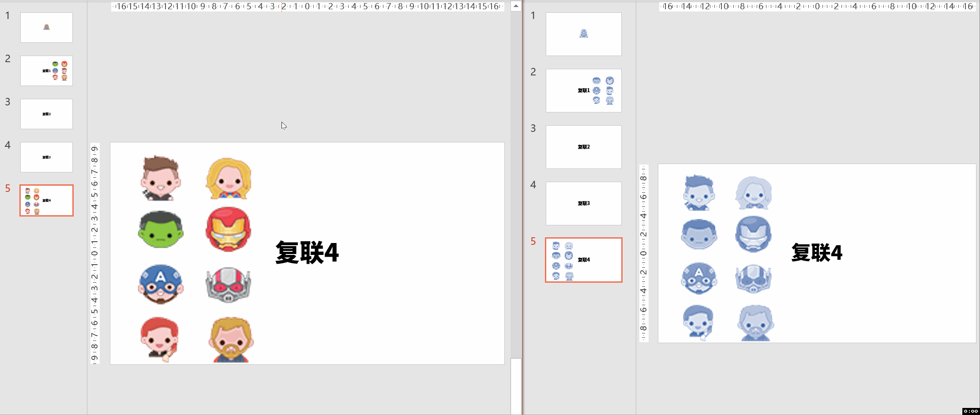
Task: Click the horizontal ruler of left window
Action: 308,6
